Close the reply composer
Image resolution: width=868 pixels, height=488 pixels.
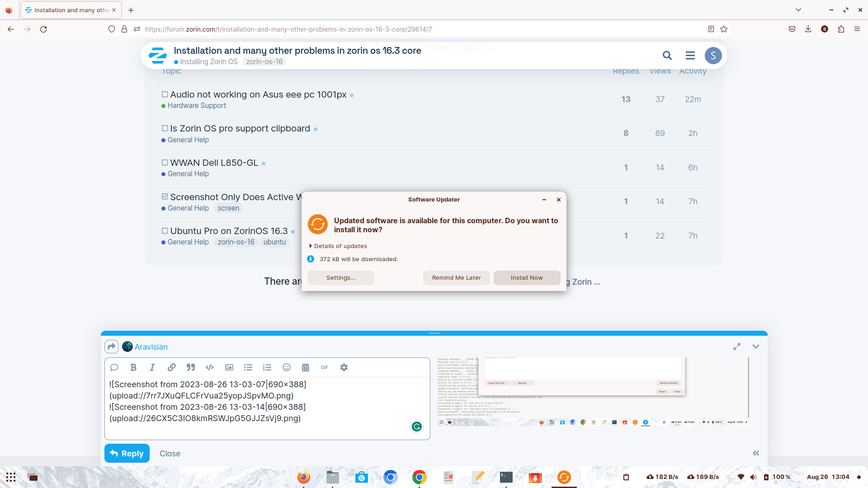tap(170, 453)
